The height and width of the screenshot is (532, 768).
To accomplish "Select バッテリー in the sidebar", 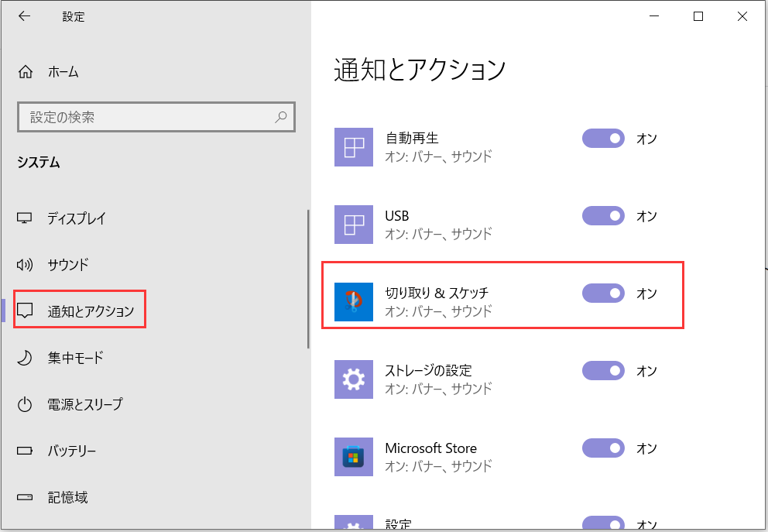I will point(71,451).
